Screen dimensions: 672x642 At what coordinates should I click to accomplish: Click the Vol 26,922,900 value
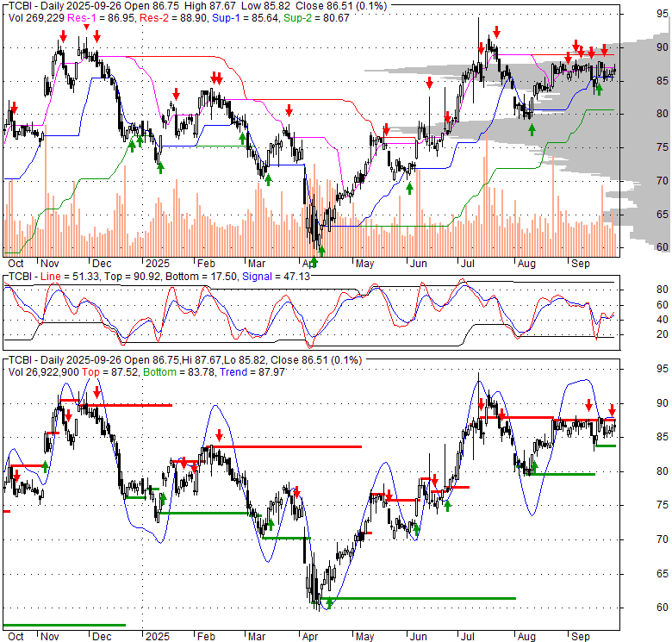pyautogui.click(x=43, y=372)
